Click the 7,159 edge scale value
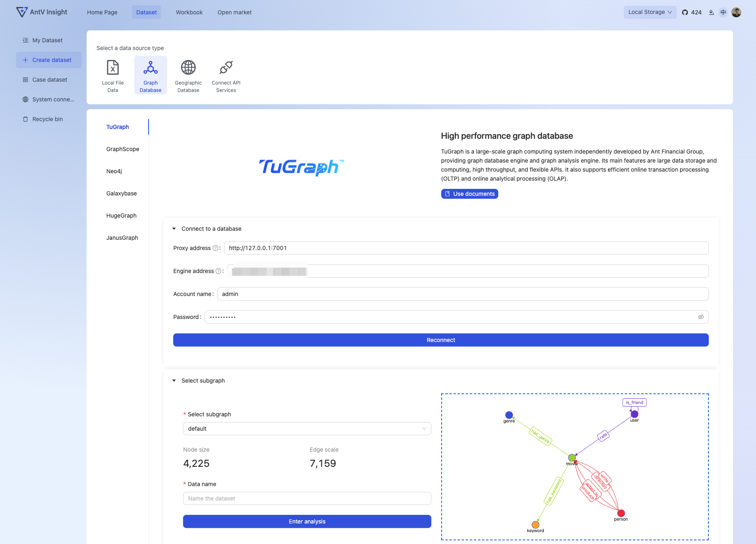 (x=323, y=464)
